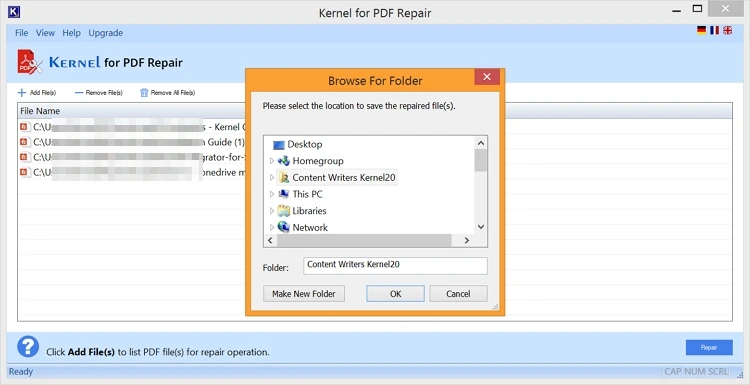Viewport: 750px width, 385px height.
Task: Expand the Network tree node
Action: click(x=272, y=228)
